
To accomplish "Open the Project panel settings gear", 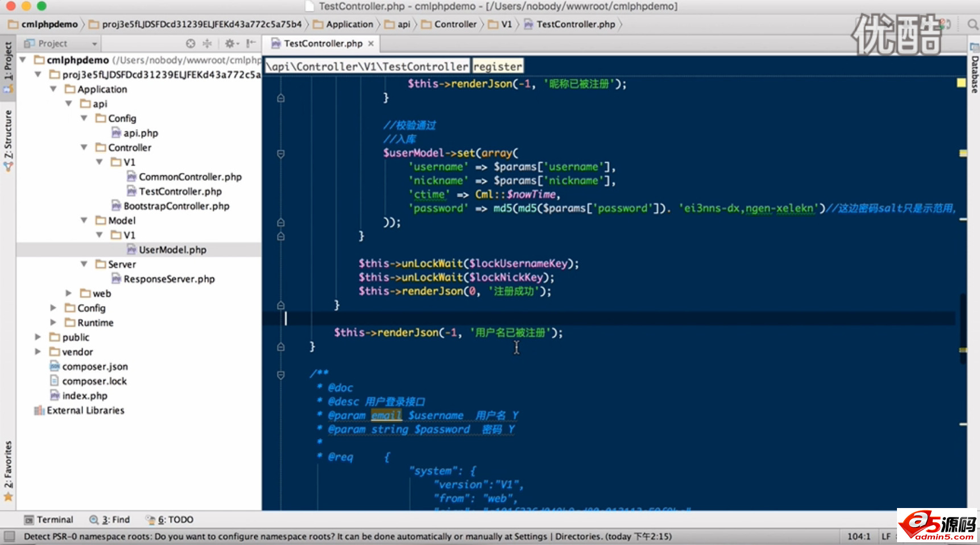I will tap(230, 43).
